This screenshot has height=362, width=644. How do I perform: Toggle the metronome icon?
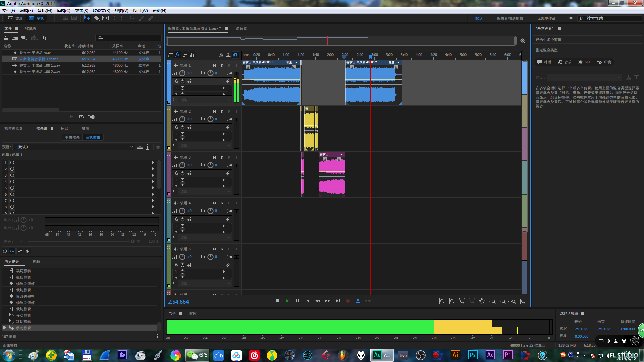coord(221,55)
